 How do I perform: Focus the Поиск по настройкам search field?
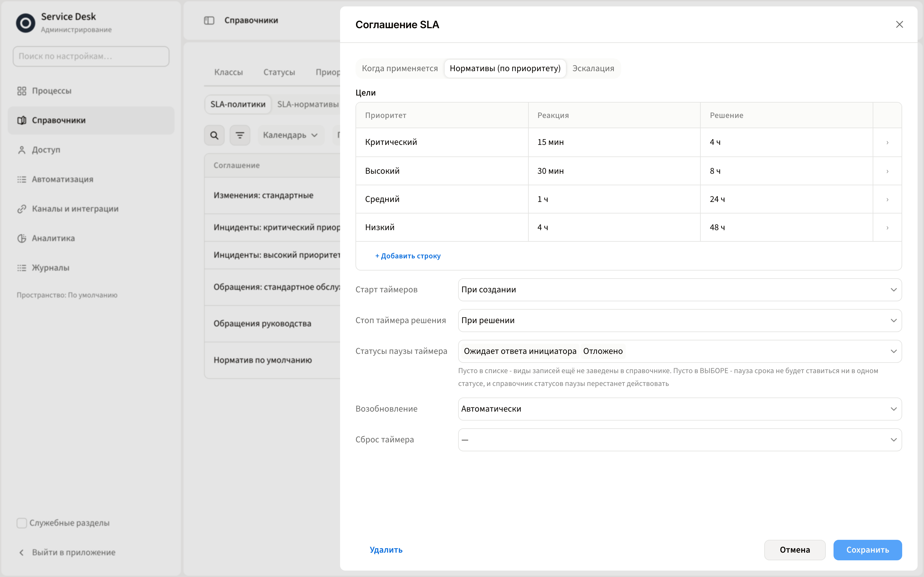[x=91, y=56]
